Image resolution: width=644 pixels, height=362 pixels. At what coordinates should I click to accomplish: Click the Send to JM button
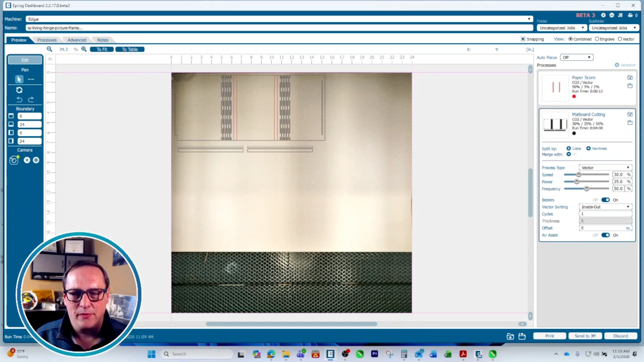(585, 336)
